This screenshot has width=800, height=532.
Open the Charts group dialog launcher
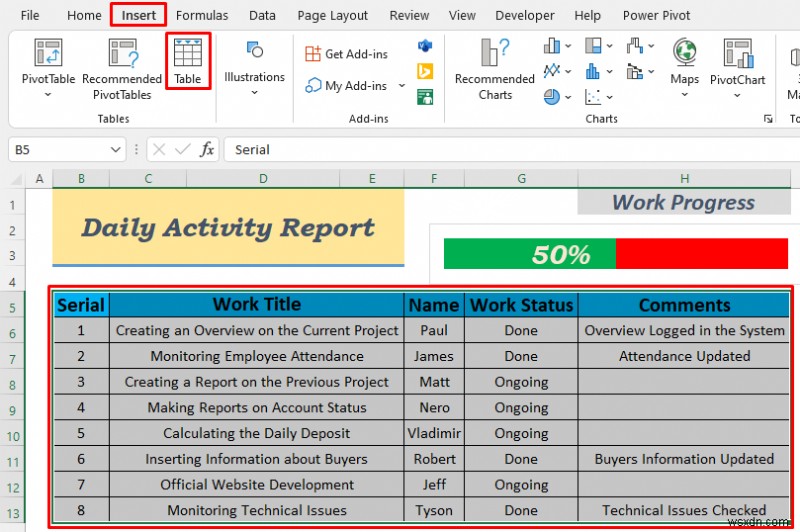pyautogui.click(x=768, y=119)
